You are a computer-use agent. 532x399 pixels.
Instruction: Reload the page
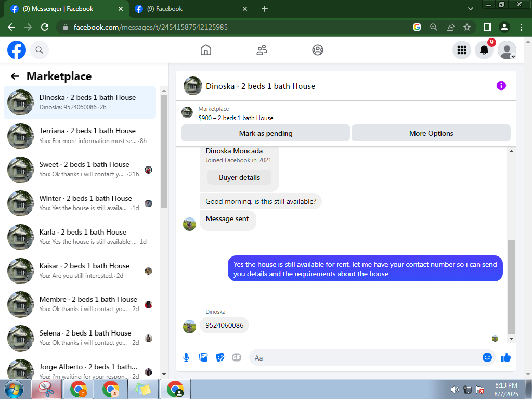pos(45,27)
